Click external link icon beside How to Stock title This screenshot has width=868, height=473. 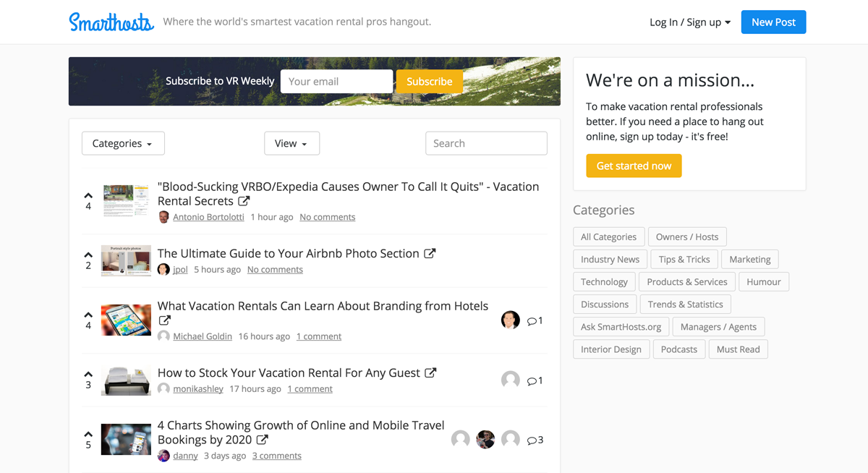click(430, 373)
